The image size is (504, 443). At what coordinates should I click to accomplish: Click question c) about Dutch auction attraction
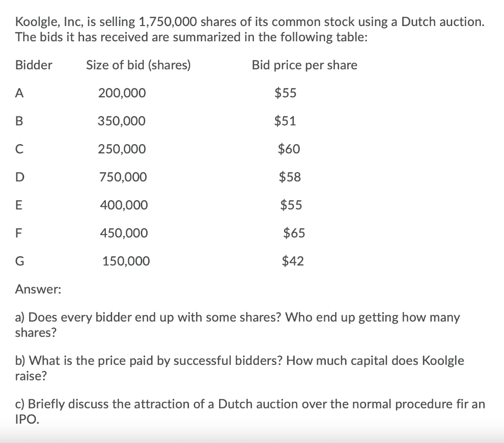click(x=250, y=411)
